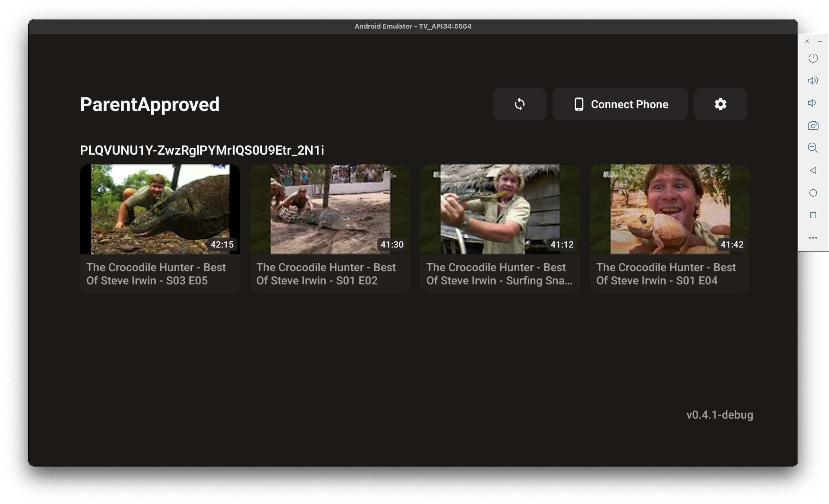Take a screenshot with the camera icon
The width and height of the screenshot is (829, 504).
[813, 125]
